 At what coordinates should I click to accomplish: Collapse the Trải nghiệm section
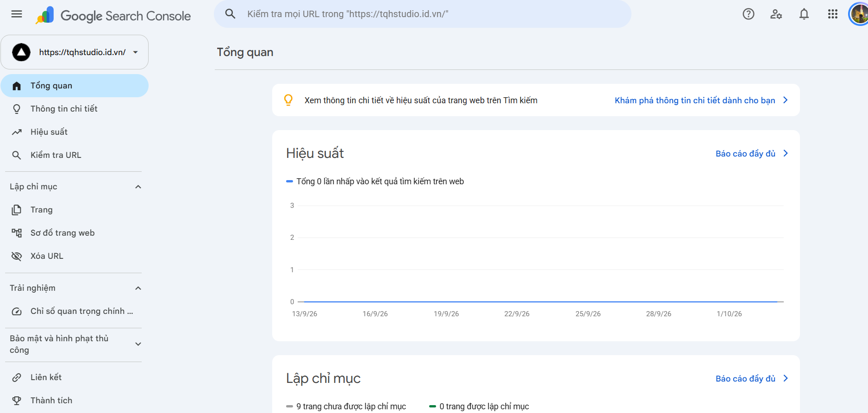click(138, 288)
